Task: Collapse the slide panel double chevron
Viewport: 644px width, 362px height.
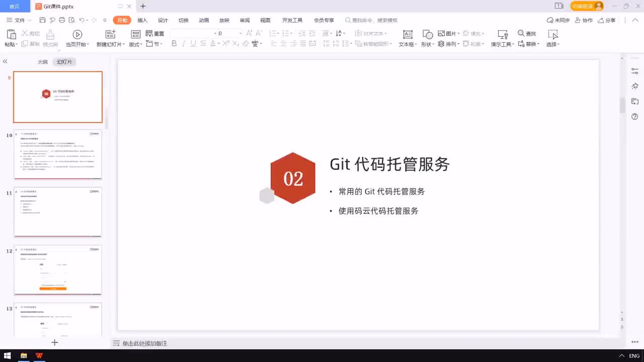Action: click(x=5, y=61)
